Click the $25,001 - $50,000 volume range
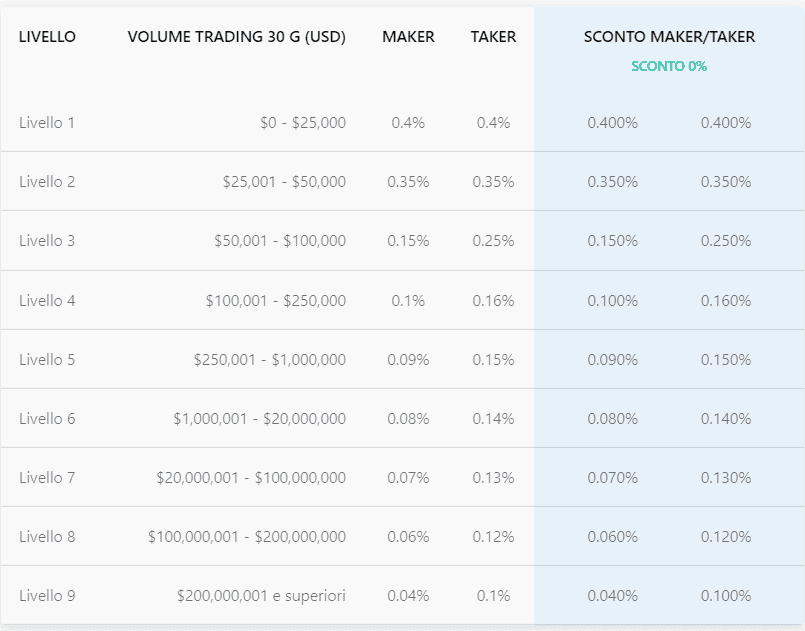 pyautogui.click(x=284, y=182)
